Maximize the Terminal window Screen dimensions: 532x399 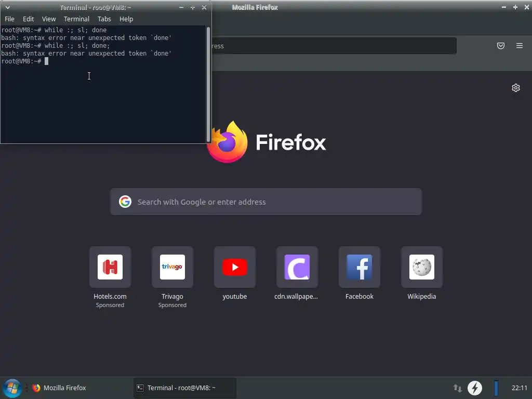(x=192, y=7)
